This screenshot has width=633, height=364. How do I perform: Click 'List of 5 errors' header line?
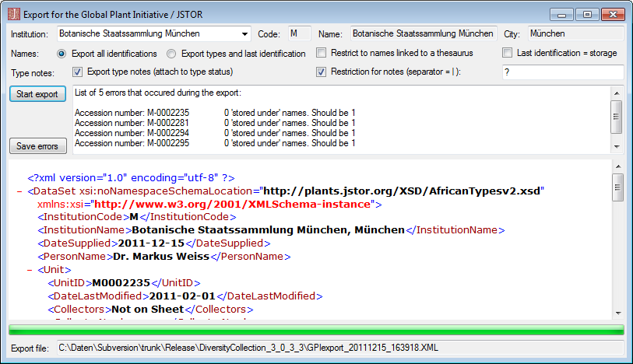pos(158,93)
